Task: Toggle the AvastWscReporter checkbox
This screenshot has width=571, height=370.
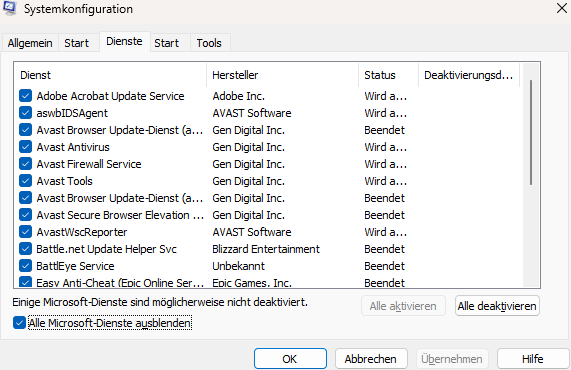Action: tap(25, 232)
